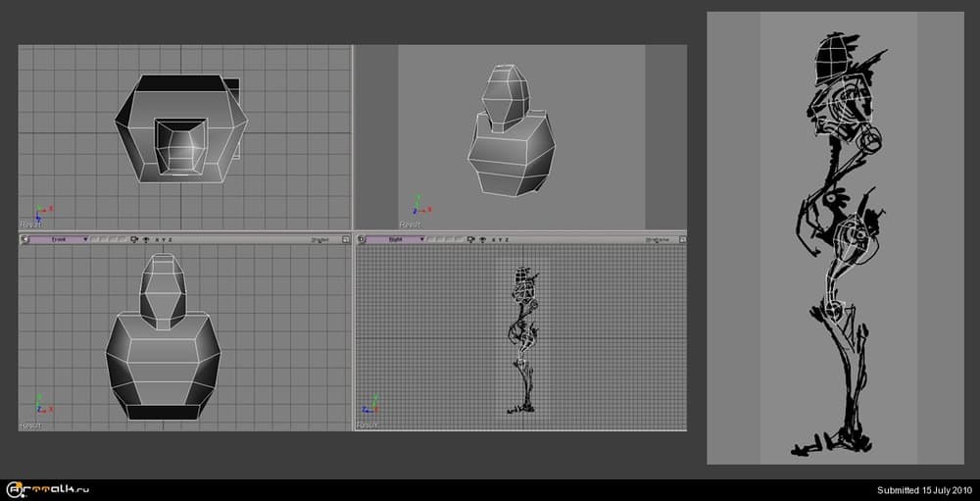This screenshot has width=980, height=501.
Task: Click the XYZ axis gizmo in the perspective viewport
Action: [x=417, y=204]
